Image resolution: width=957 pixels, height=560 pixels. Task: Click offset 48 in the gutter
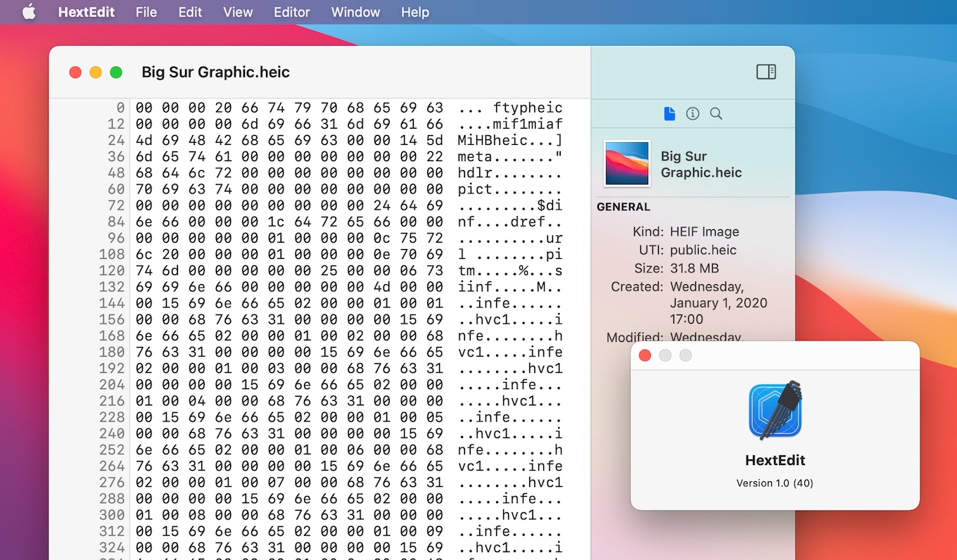coord(117,173)
